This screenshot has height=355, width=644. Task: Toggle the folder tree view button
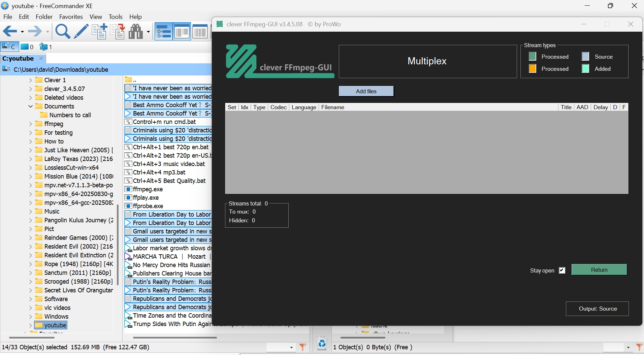pos(164,32)
